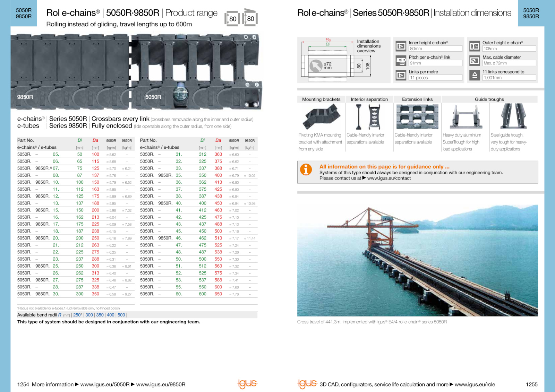Click part number row ending 31.

[x=199, y=154]
